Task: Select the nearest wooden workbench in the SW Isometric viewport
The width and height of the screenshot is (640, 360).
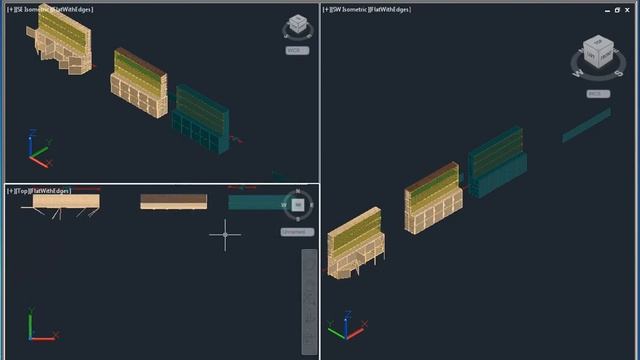Action: point(356,244)
